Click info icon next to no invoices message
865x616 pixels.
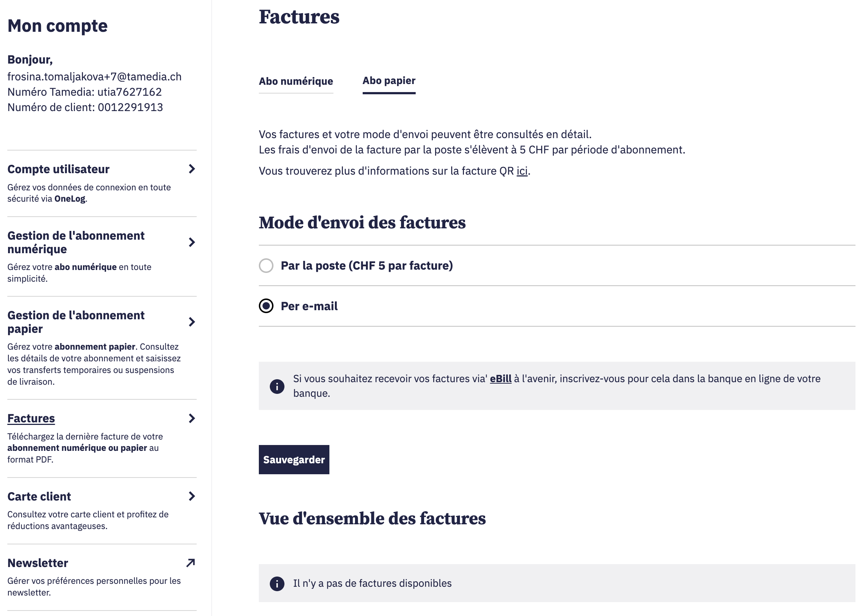click(277, 583)
